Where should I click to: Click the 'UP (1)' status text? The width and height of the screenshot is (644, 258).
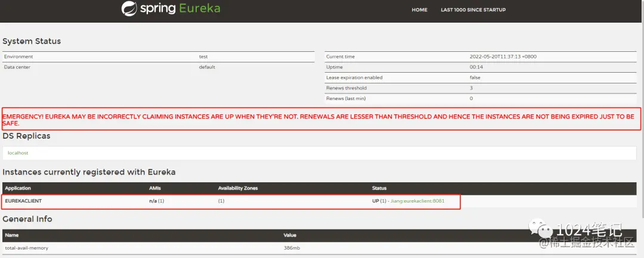[379, 201]
